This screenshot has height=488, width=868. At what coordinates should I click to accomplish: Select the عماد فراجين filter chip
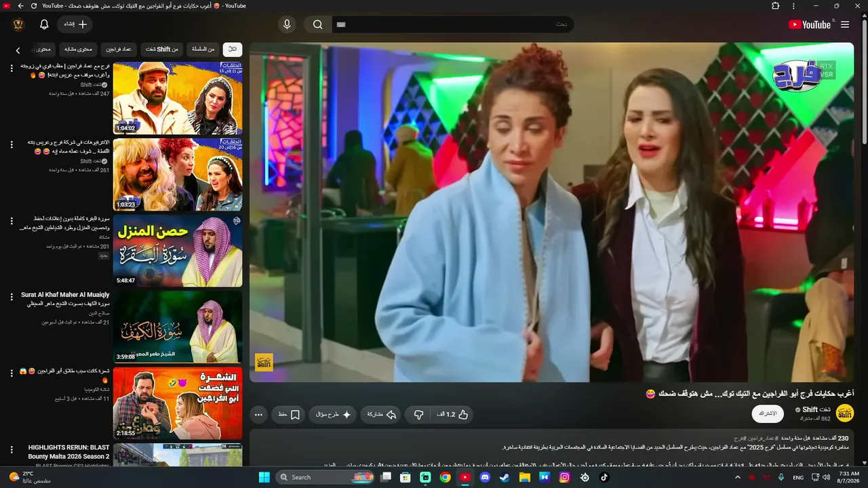(119, 49)
